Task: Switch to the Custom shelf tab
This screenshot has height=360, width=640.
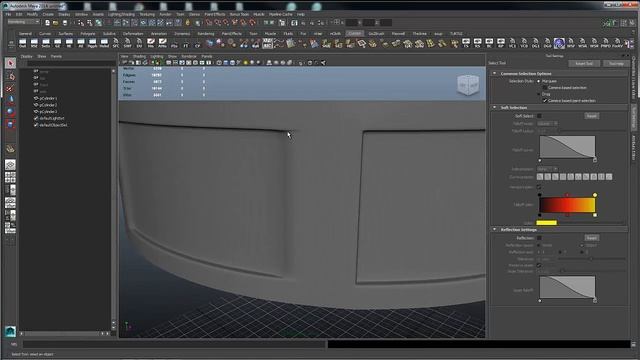Action: coord(354,34)
